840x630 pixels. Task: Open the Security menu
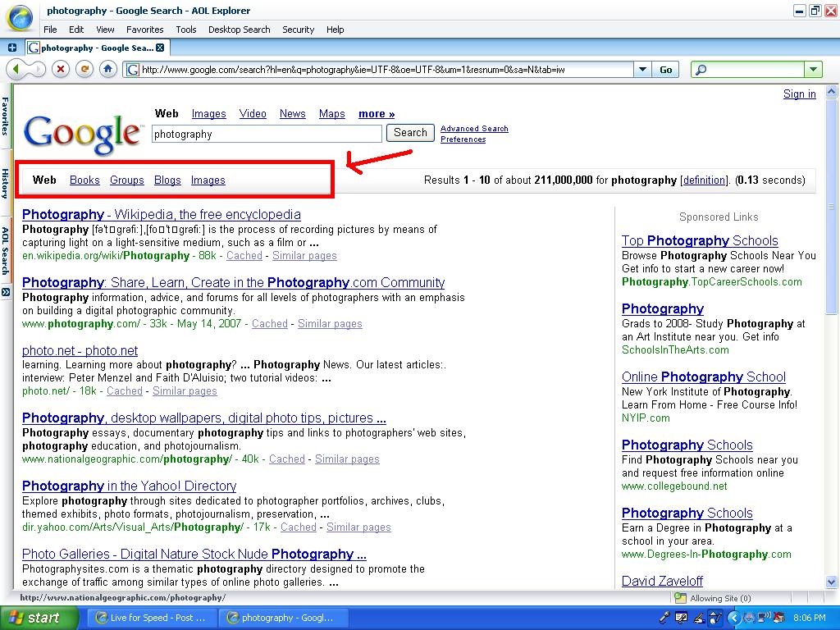pos(298,30)
